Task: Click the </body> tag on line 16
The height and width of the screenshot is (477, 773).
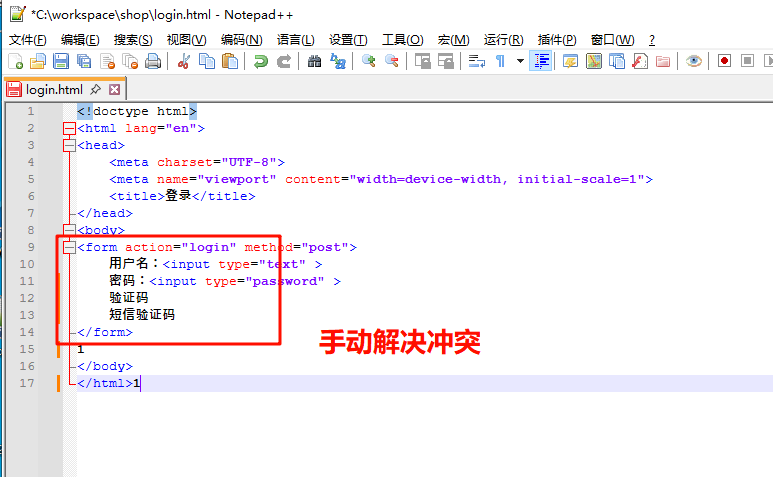Action: tap(105, 367)
